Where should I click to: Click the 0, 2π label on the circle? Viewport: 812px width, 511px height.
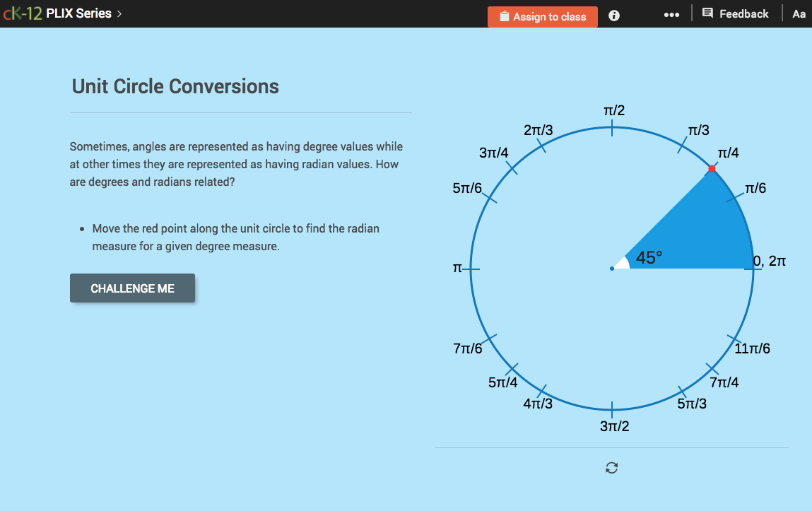(767, 262)
